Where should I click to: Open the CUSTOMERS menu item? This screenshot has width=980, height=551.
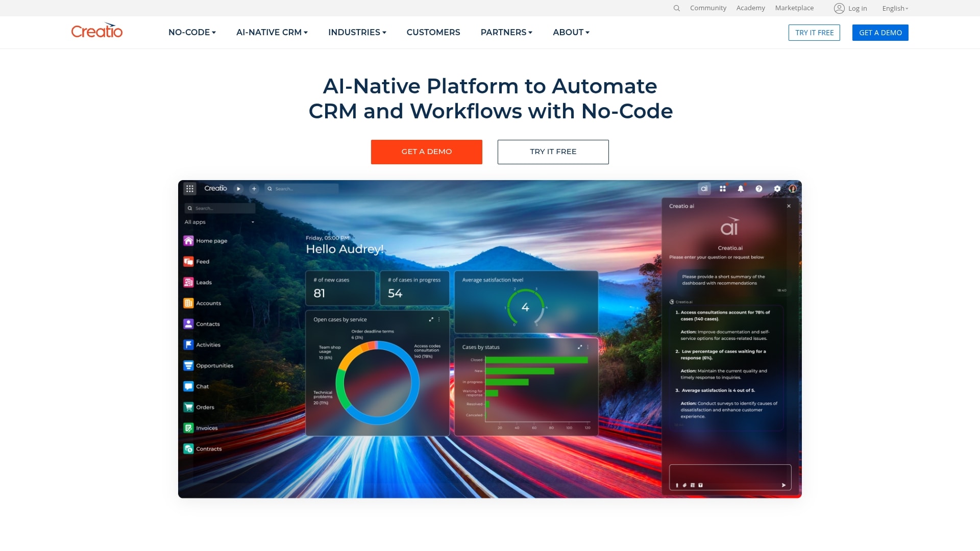click(x=433, y=32)
